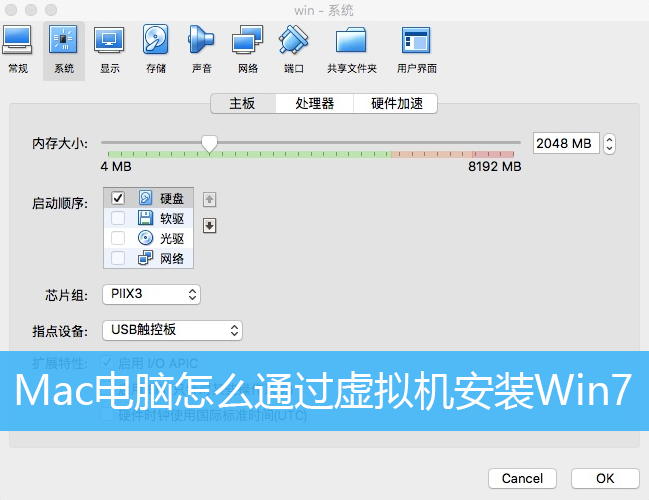Image resolution: width=649 pixels, height=500 pixels.
Task: Uncheck the 硬盘 boot order checkbox
Action: (x=118, y=199)
